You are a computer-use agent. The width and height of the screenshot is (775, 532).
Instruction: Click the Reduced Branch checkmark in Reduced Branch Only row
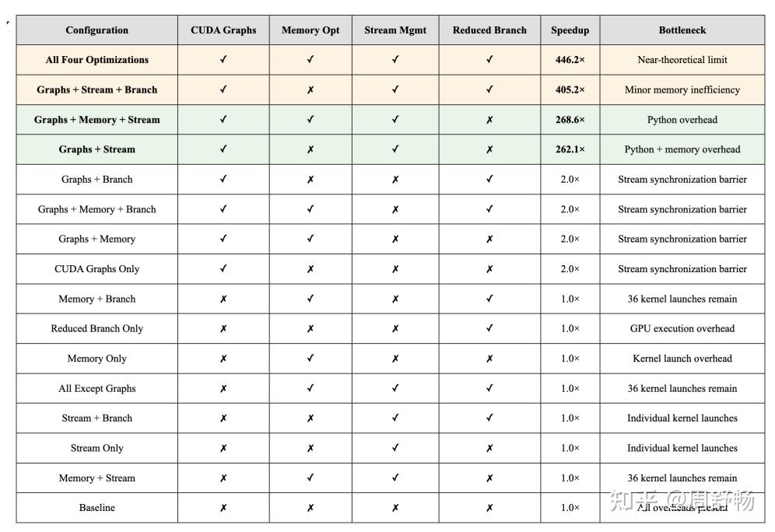click(489, 328)
